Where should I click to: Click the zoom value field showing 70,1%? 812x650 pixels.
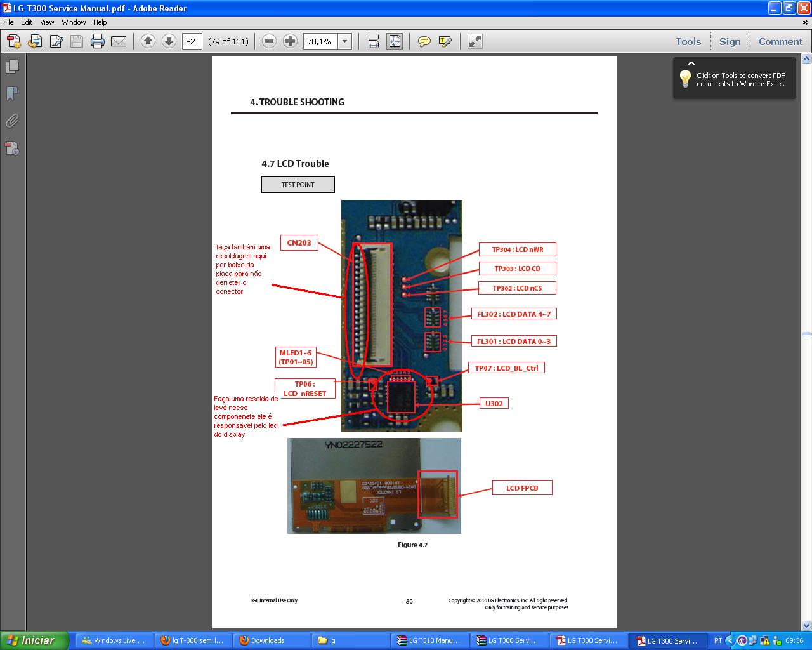tap(320, 41)
